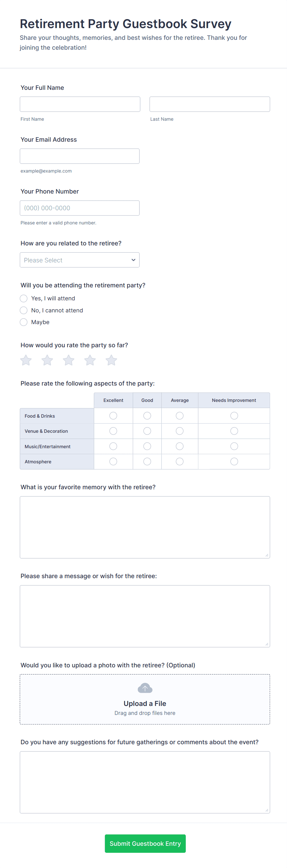The image size is (287, 868).
Task: Click the cloud upload icon
Action: pos(145,688)
